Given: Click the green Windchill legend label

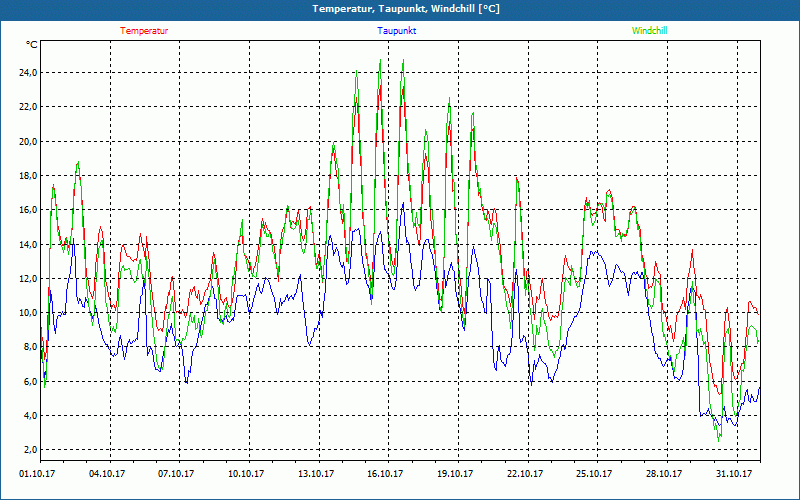Looking at the screenshot, I should point(649,31).
